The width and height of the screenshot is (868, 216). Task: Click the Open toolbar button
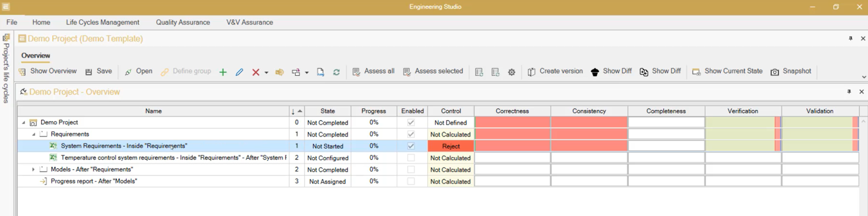pos(139,72)
